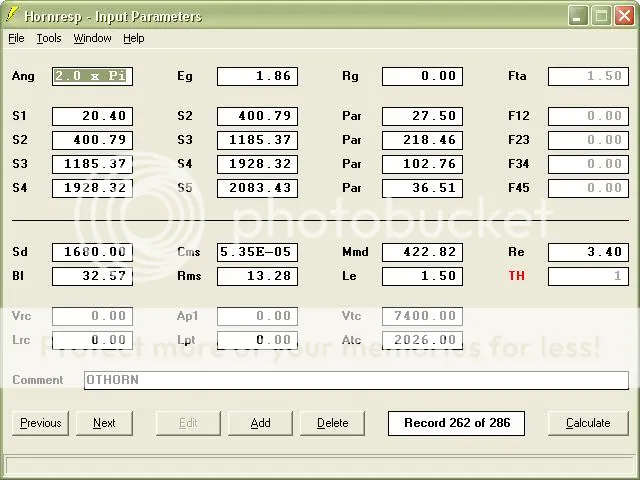Click the F34 field
Viewport: 640px width, 480px height.
(588, 164)
